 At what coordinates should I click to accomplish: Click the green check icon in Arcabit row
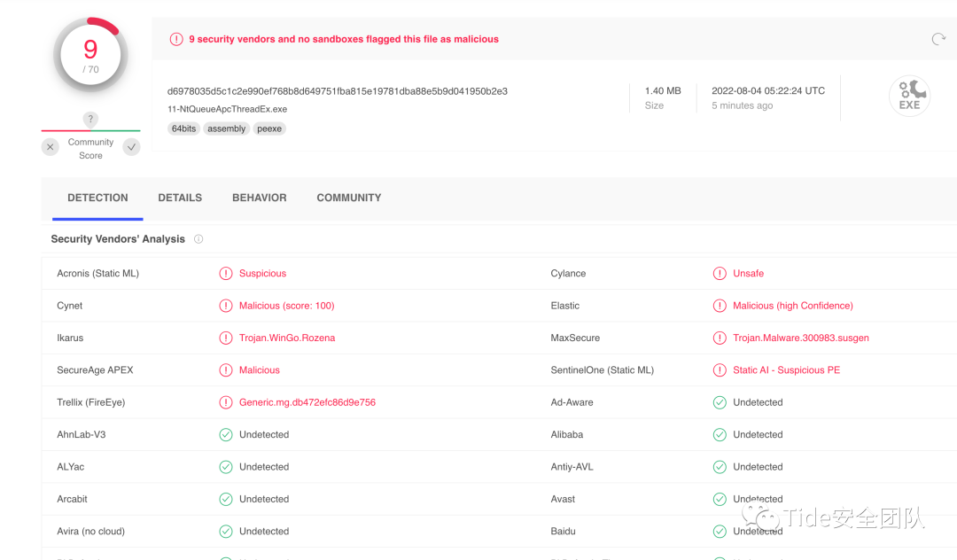(226, 499)
